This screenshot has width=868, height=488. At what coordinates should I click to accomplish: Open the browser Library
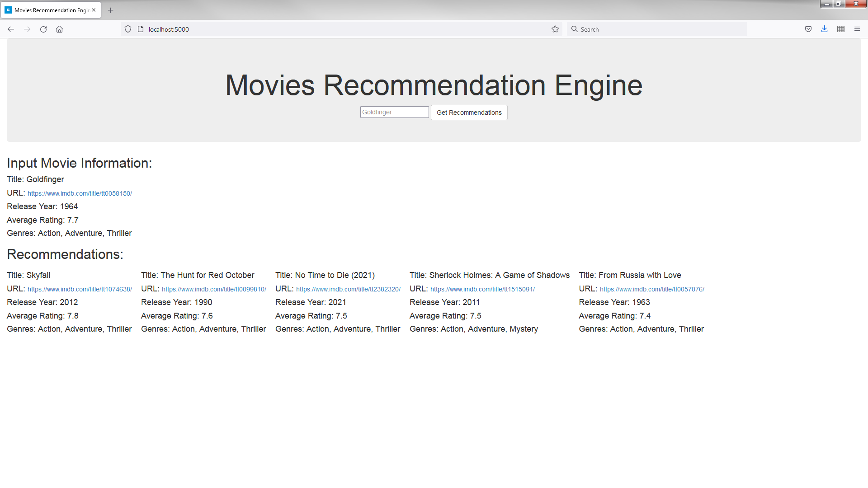click(840, 29)
